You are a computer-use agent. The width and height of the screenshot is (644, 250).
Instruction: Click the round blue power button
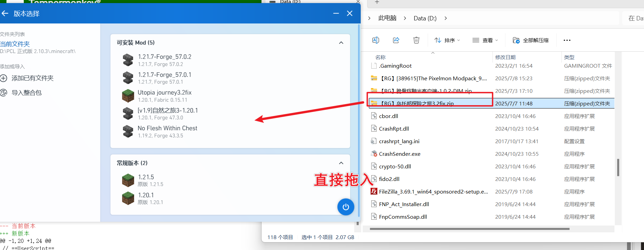pyautogui.click(x=346, y=207)
